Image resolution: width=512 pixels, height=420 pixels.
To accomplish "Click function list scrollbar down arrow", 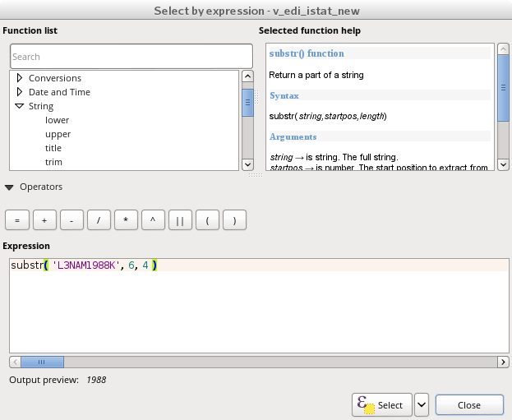I will tap(247, 164).
